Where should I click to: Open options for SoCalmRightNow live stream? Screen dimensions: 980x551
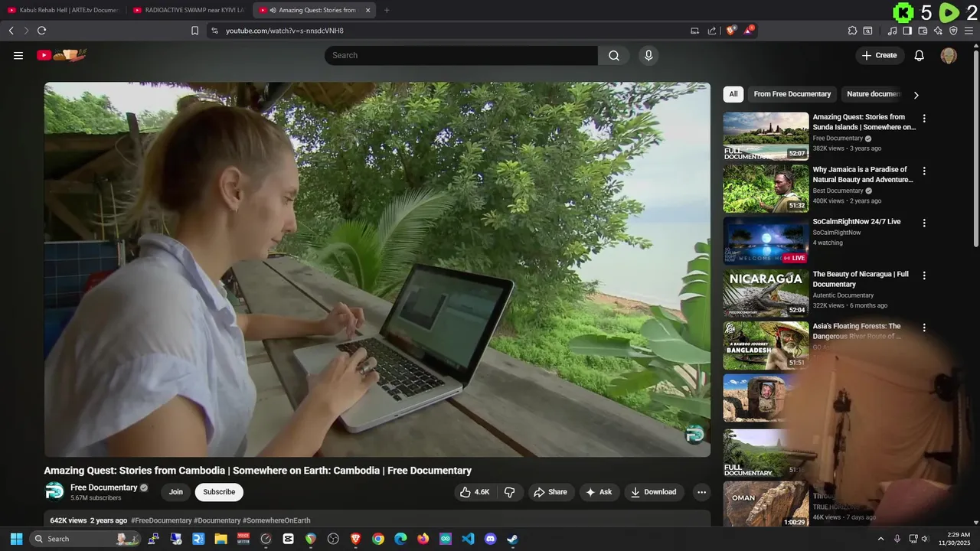924,223
